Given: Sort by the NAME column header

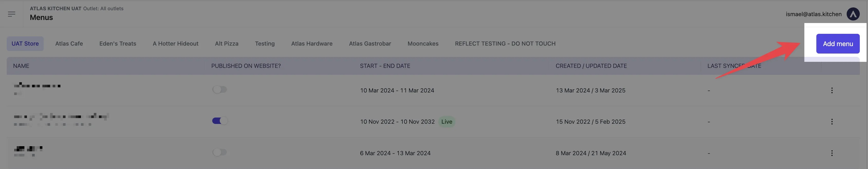Looking at the screenshot, I should [x=21, y=66].
